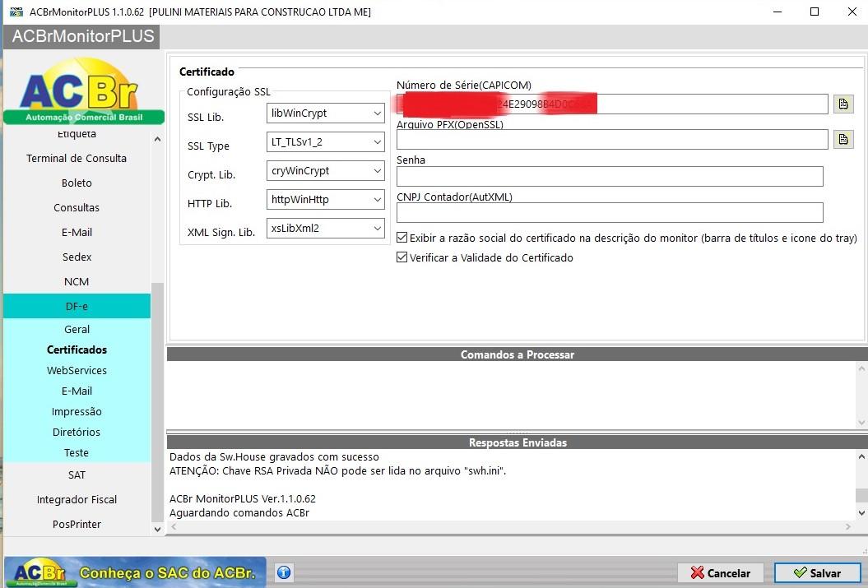Select the DF-e section header
This screenshot has width=868, height=588.
(x=77, y=306)
